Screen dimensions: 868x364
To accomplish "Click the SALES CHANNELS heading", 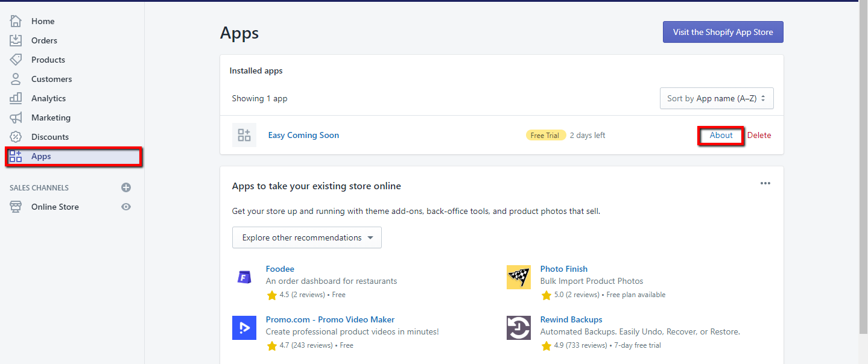I will pyautogui.click(x=39, y=187).
